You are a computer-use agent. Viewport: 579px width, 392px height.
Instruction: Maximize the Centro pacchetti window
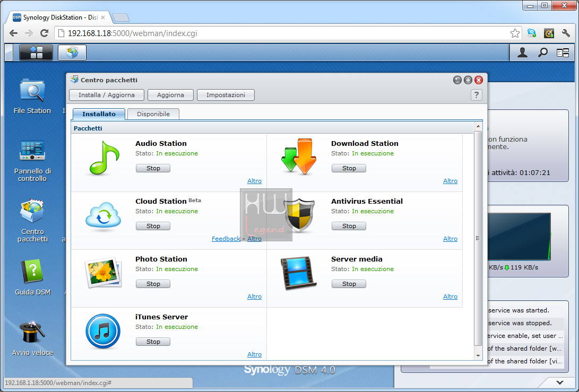pyautogui.click(x=468, y=80)
